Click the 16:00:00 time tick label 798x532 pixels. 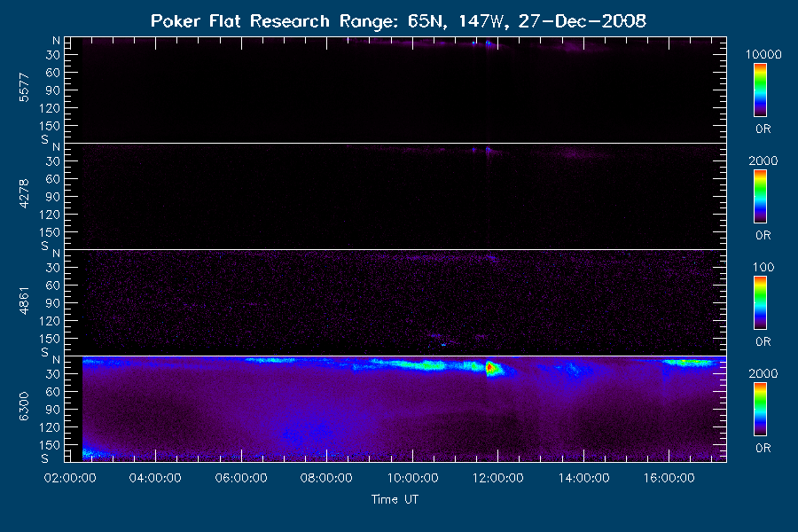[669, 478]
